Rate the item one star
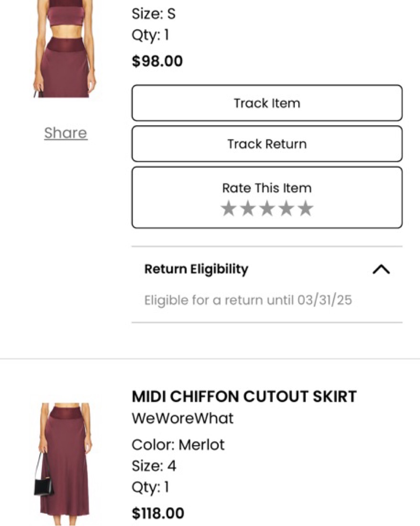 228,209
